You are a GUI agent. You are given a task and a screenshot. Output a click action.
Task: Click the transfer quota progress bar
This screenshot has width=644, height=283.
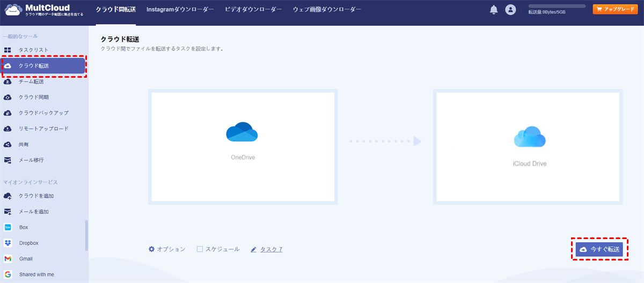pyautogui.click(x=557, y=6)
